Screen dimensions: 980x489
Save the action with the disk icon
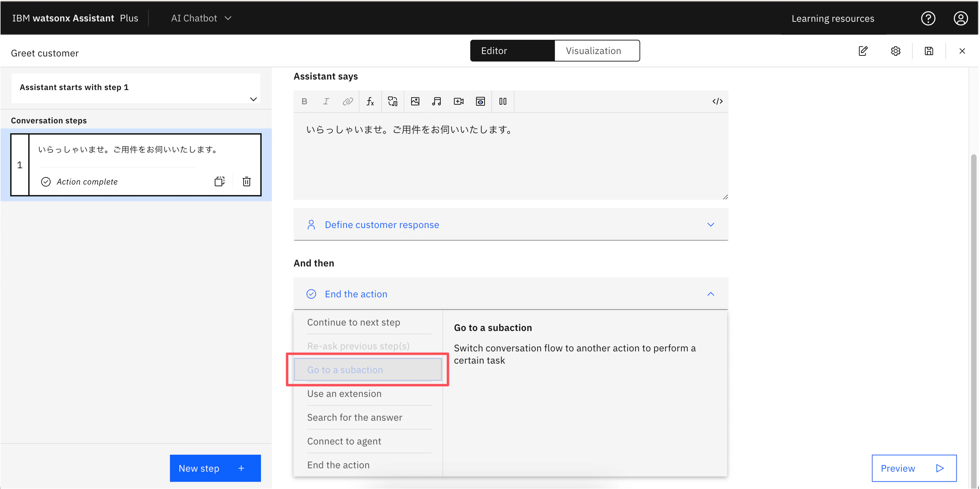pyautogui.click(x=929, y=51)
